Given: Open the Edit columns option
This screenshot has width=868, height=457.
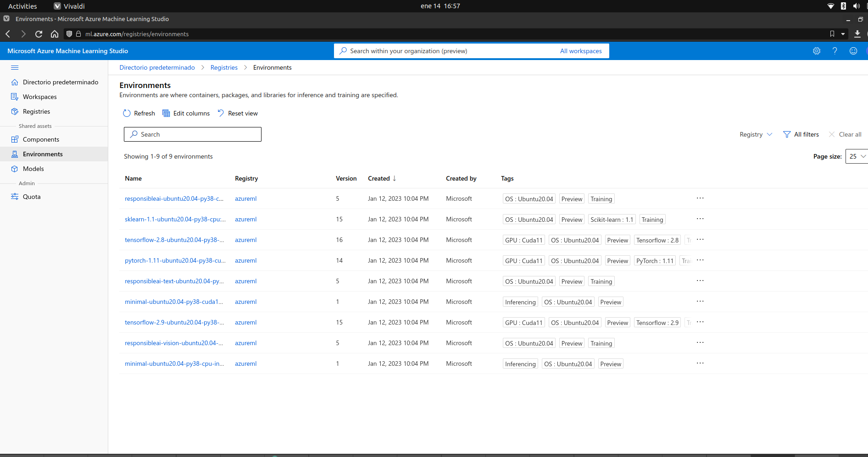Looking at the screenshot, I should [x=186, y=113].
